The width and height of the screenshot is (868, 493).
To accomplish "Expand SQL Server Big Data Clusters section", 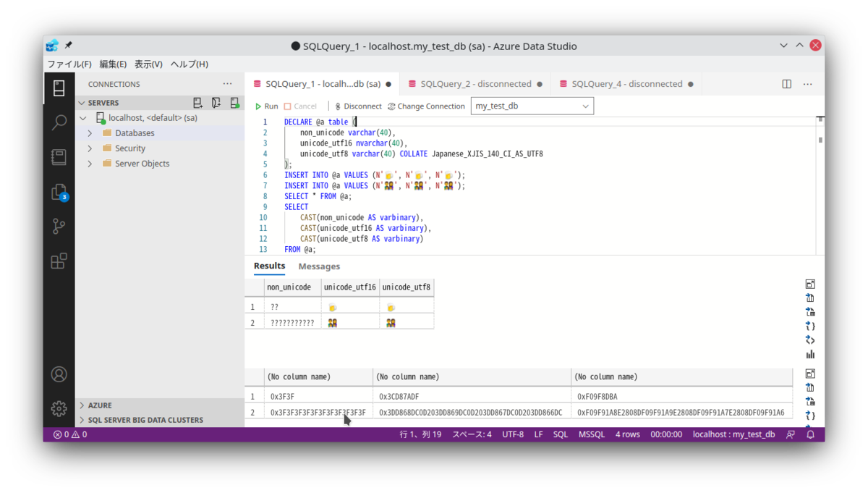I will 159,420.
